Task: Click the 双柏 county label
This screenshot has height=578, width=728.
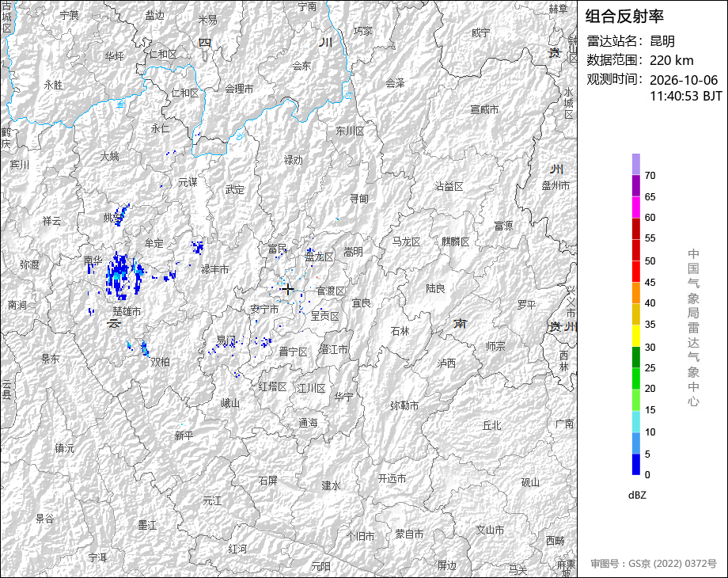Action: [x=160, y=362]
